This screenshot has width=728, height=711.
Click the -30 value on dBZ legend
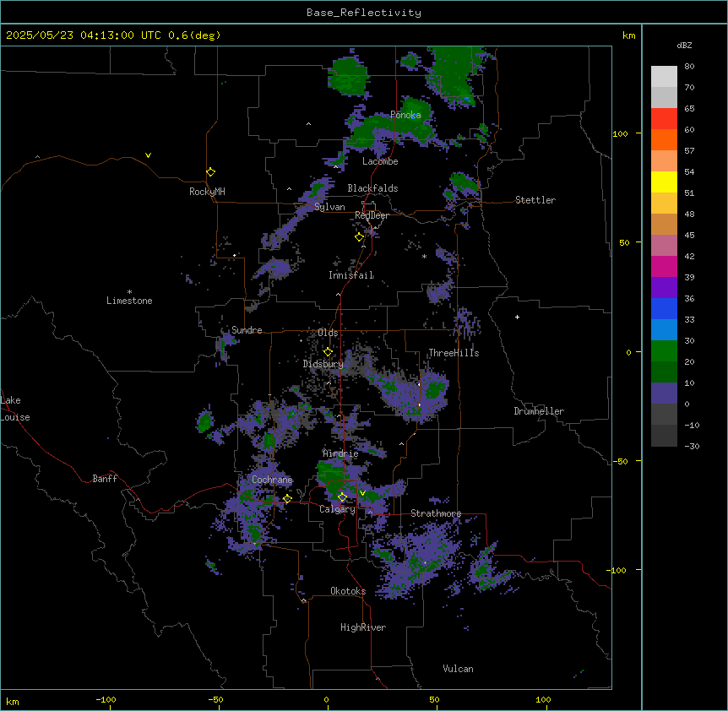coord(693,446)
